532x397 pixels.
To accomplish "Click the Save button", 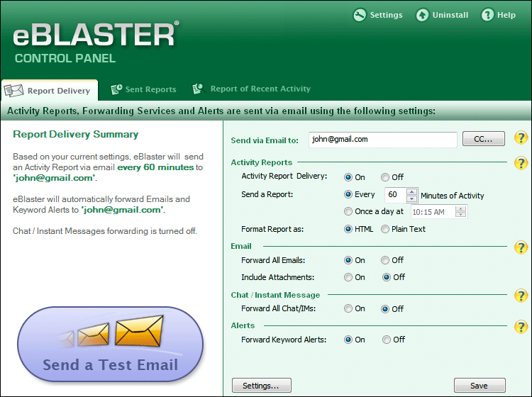I will [x=479, y=386].
